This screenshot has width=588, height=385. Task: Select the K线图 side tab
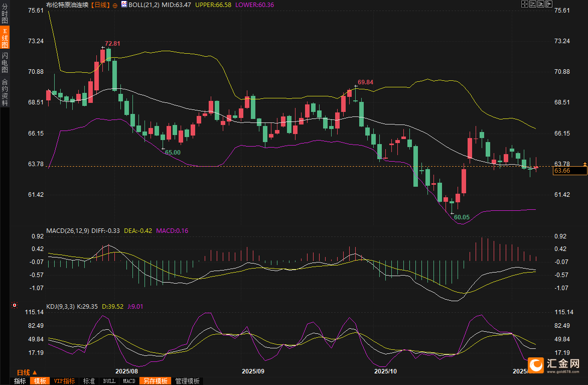pos(5,38)
